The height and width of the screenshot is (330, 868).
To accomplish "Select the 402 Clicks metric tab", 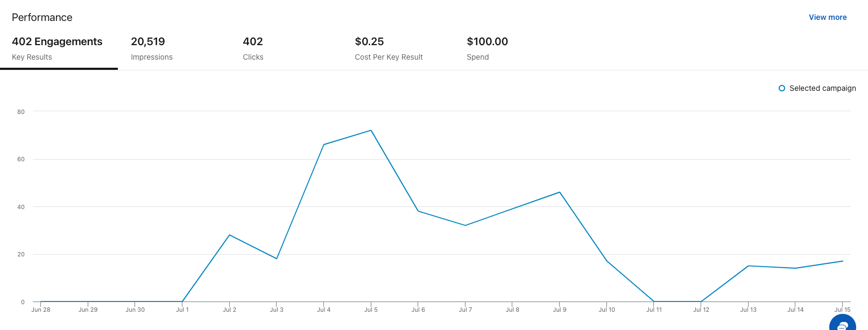I will click(253, 48).
